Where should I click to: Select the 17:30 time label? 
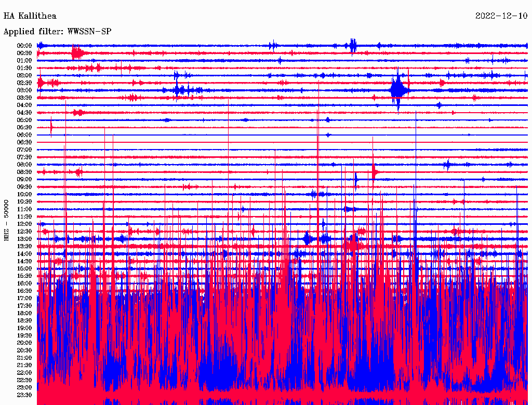click(24, 306)
